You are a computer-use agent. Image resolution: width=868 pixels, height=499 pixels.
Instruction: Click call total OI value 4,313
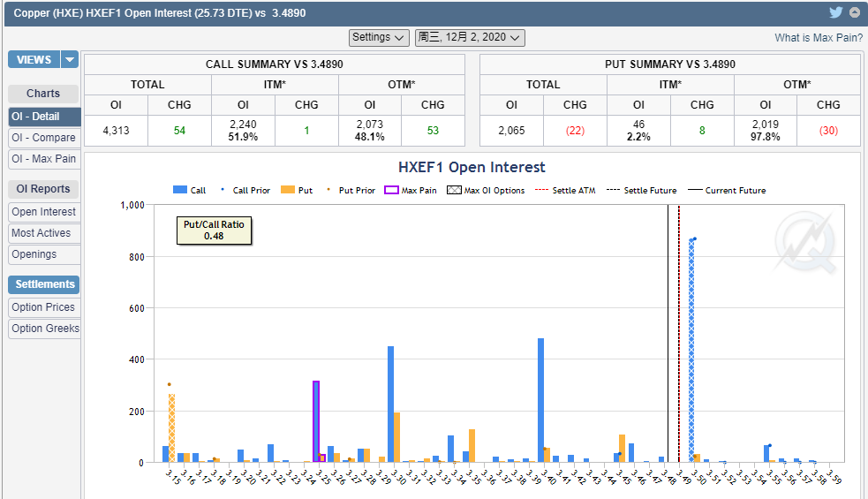pos(116,131)
